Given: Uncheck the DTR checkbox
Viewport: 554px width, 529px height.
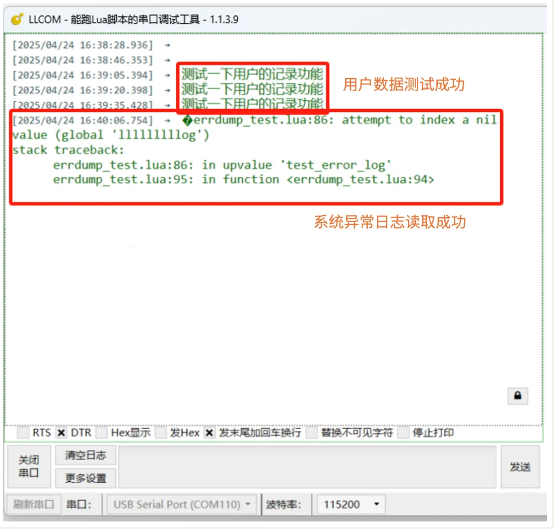Looking at the screenshot, I should click(61, 433).
